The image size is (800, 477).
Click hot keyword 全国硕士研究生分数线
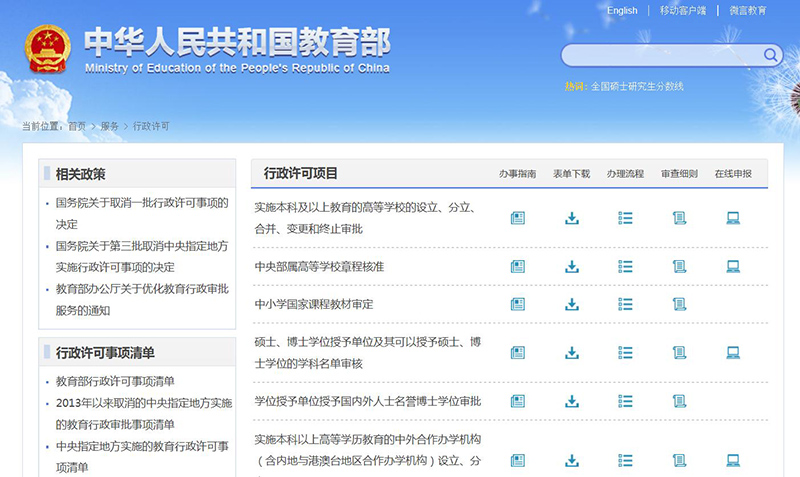coord(637,86)
